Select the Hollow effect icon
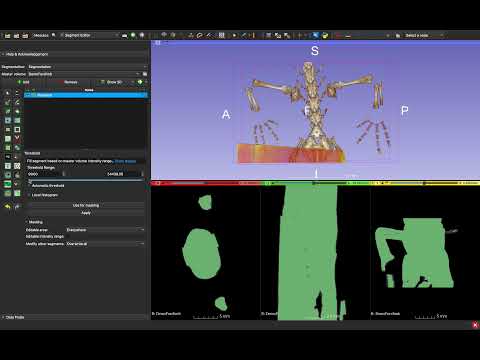480x360 pixels. click(17, 129)
